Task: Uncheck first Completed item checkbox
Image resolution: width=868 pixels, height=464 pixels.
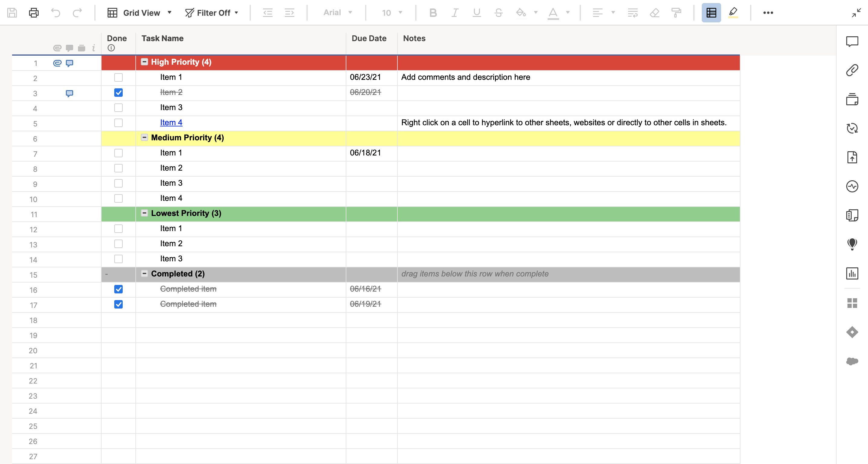Action: tap(118, 289)
